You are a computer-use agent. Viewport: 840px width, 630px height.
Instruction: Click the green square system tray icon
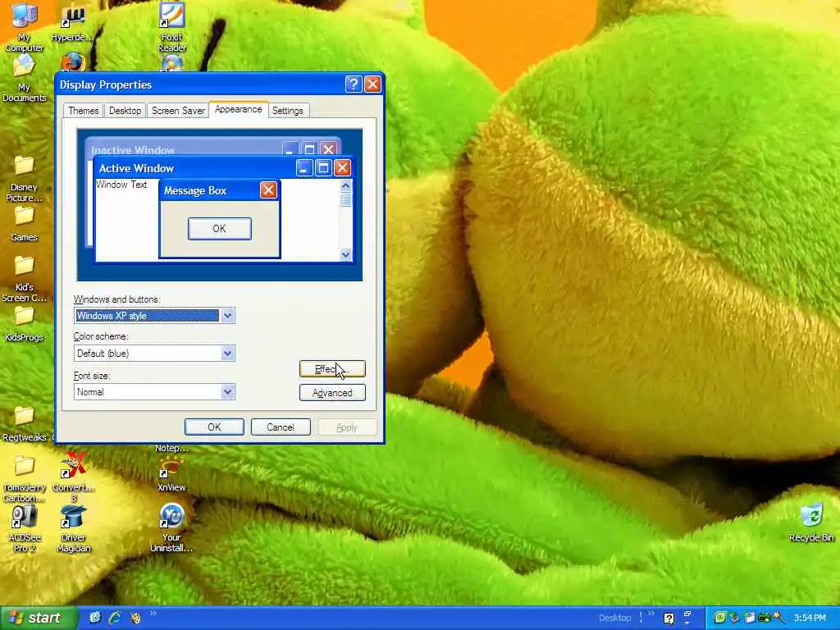coord(720,619)
